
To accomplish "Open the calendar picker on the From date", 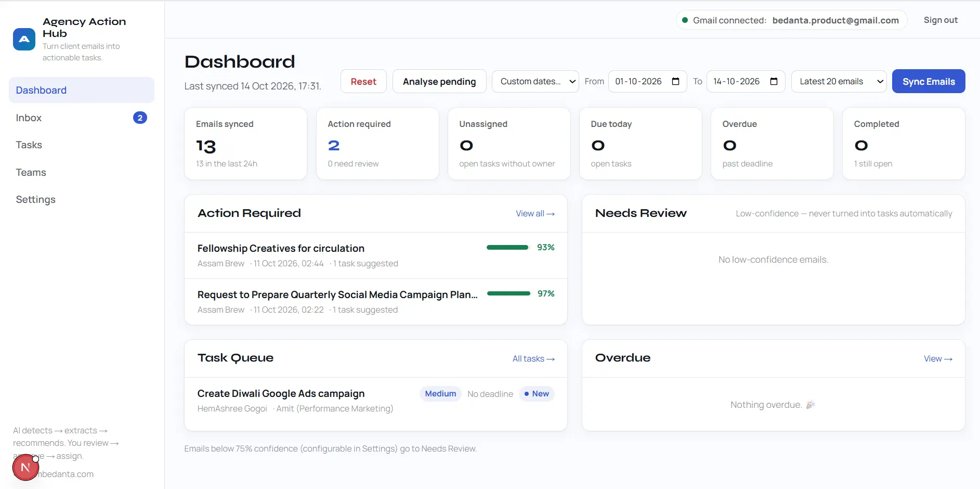I will pyautogui.click(x=675, y=81).
